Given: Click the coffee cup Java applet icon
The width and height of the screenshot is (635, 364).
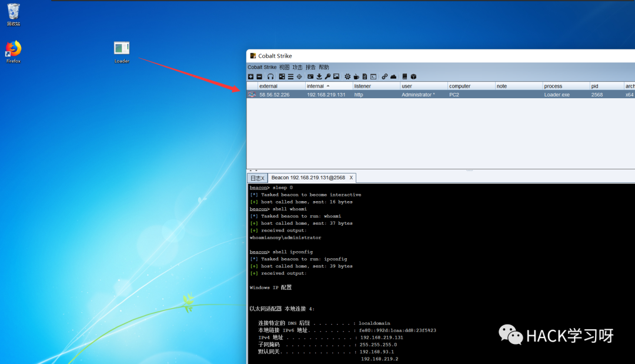Looking at the screenshot, I should pos(356,76).
